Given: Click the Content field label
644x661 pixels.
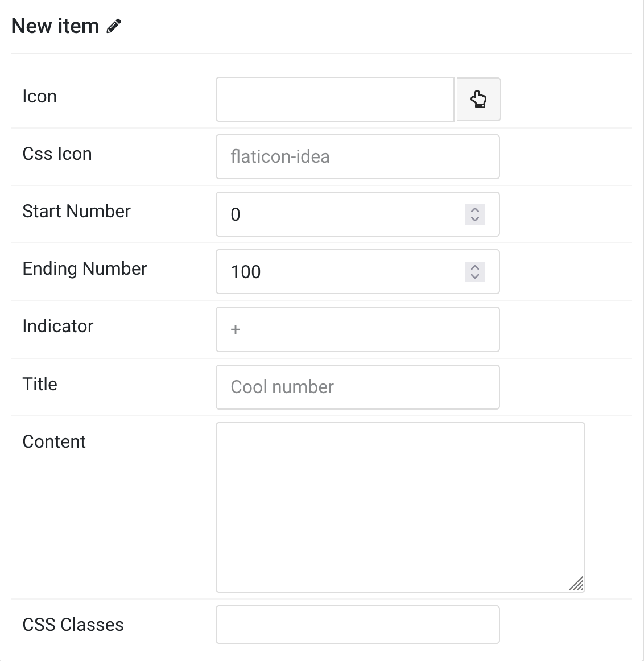Looking at the screenshot, I should coord(54,441).
